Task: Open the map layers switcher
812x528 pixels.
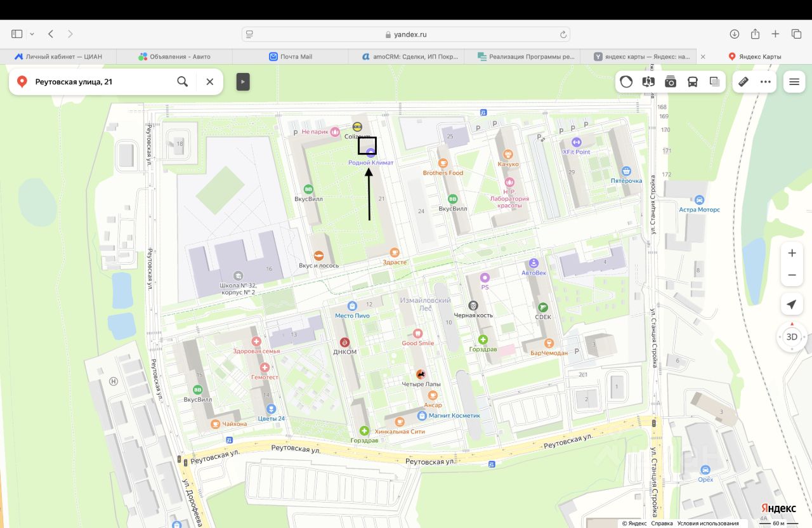Action: point(715,81)
